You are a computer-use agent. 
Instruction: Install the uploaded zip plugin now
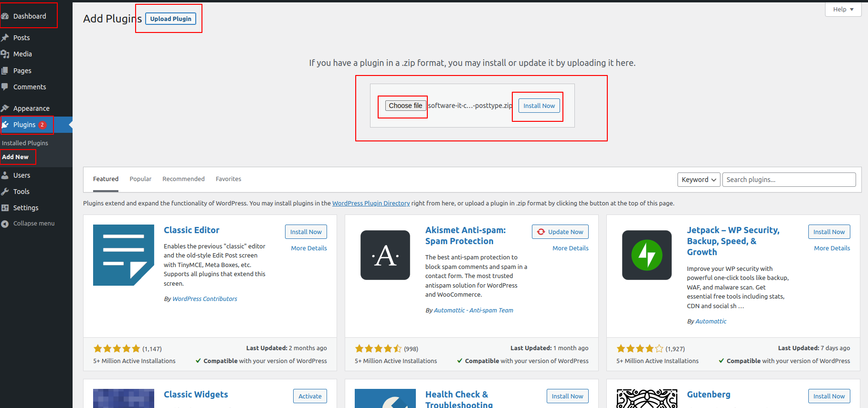click(x=539, y=106)
